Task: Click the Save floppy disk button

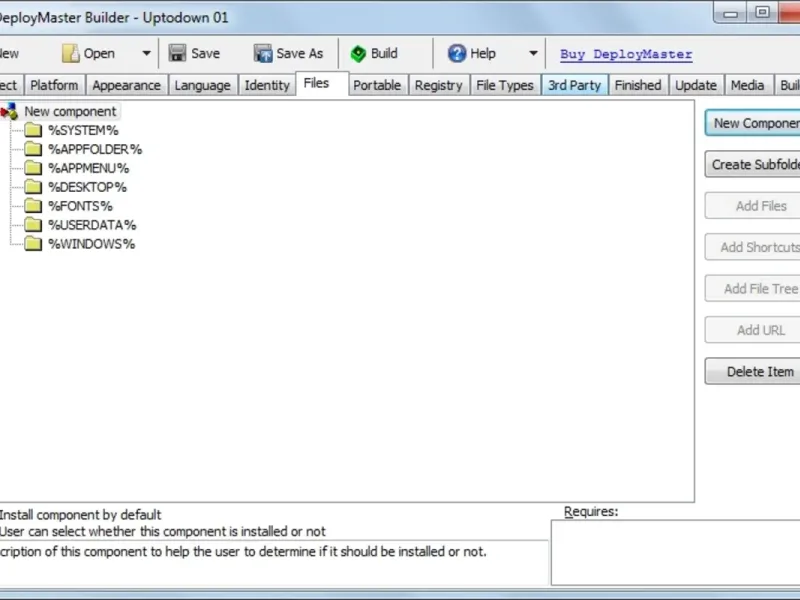Action: [x=194, y=53]
